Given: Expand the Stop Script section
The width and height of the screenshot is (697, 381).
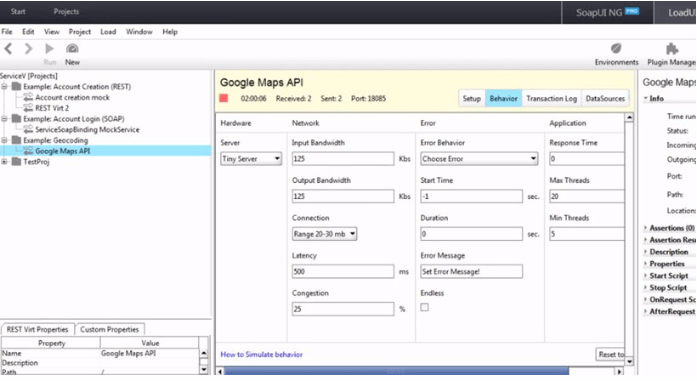Looking at the screenshot, I should coord(645,288).
